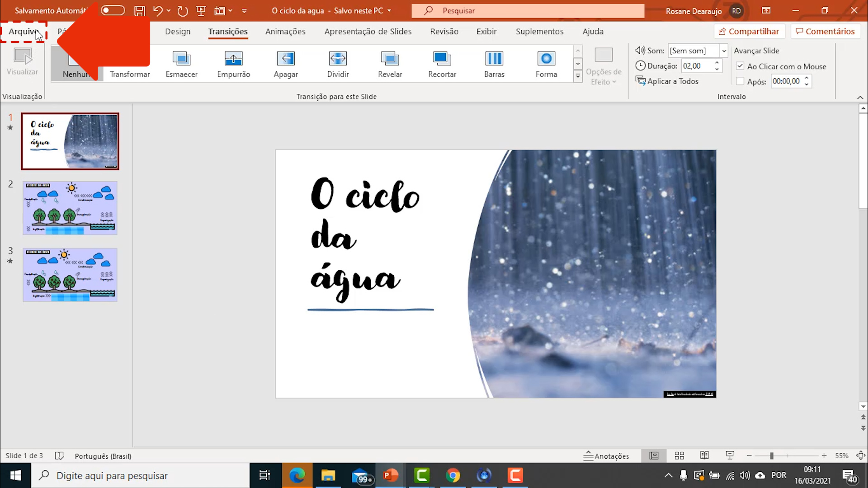Select the Revelar transition effect
868x488 pixels.
point(390,64)
